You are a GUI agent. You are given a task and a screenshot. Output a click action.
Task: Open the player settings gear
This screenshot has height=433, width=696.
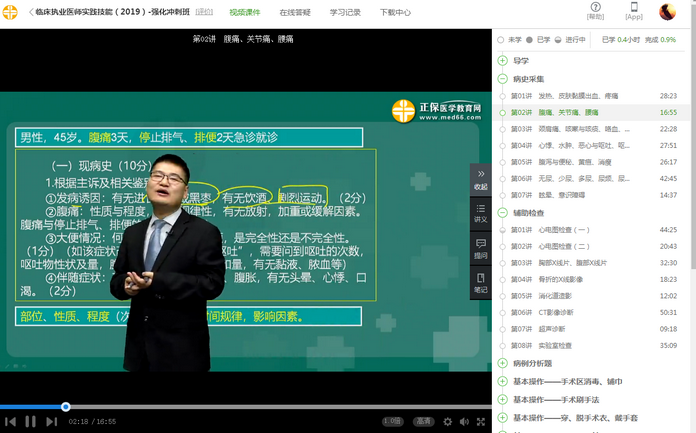pos(447,422)
